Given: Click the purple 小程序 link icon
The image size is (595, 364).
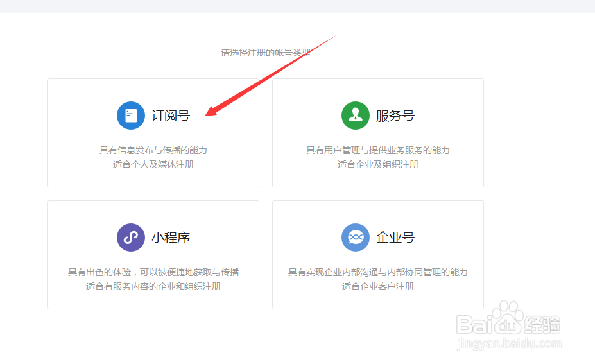Looking at the screenshot, I should pos(131,238).
